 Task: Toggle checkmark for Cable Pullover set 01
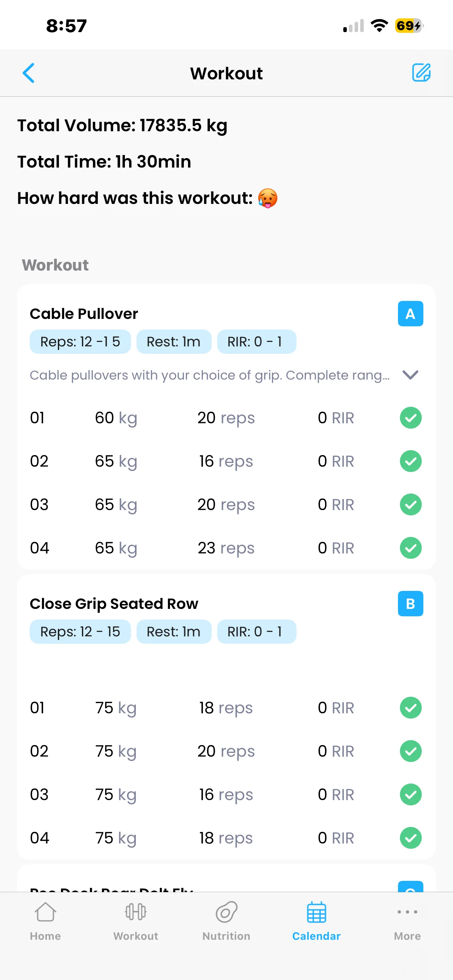pos(410,418)
